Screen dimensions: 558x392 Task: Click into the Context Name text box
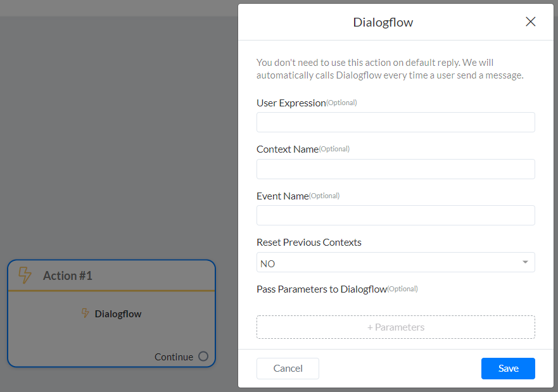click(395, 169)
